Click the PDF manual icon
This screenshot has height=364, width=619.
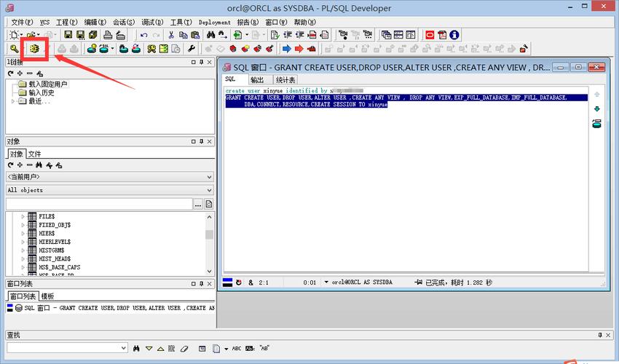point(442,35)
